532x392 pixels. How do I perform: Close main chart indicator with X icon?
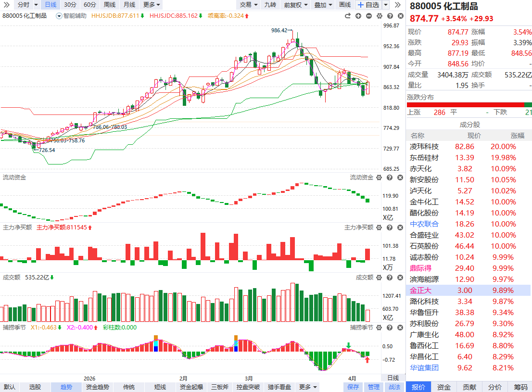point(401,16)
